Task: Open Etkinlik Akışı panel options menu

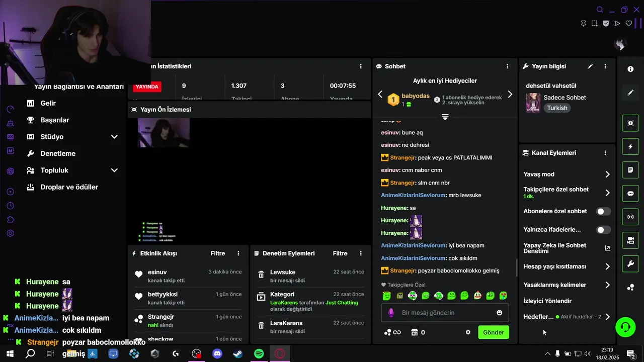Action: point(238,253)
